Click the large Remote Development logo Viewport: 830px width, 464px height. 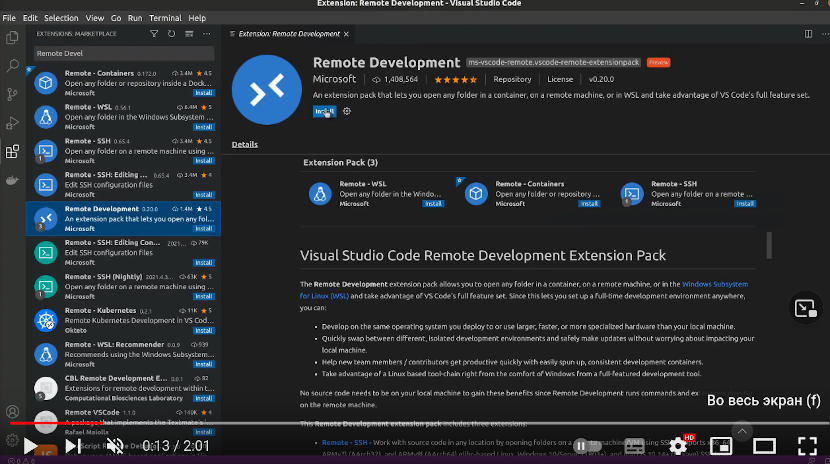[267, 89]
